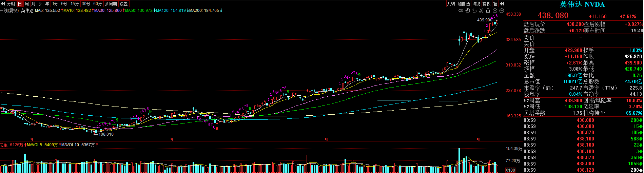Click the 108.010 low price marker on chart
The width and height of the screenshot is (644, 173).
click(106, 134)
